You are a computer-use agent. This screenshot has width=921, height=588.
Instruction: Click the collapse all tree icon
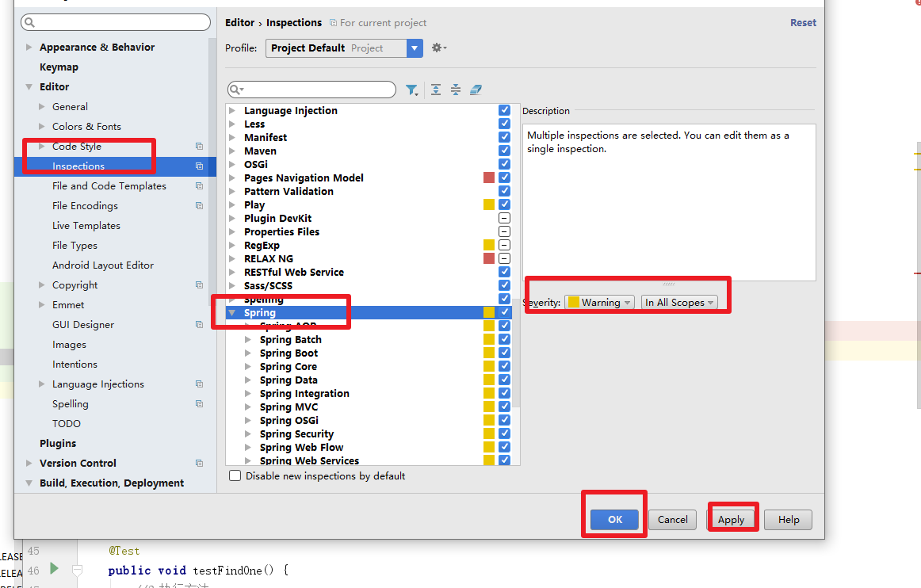point(456,90)
